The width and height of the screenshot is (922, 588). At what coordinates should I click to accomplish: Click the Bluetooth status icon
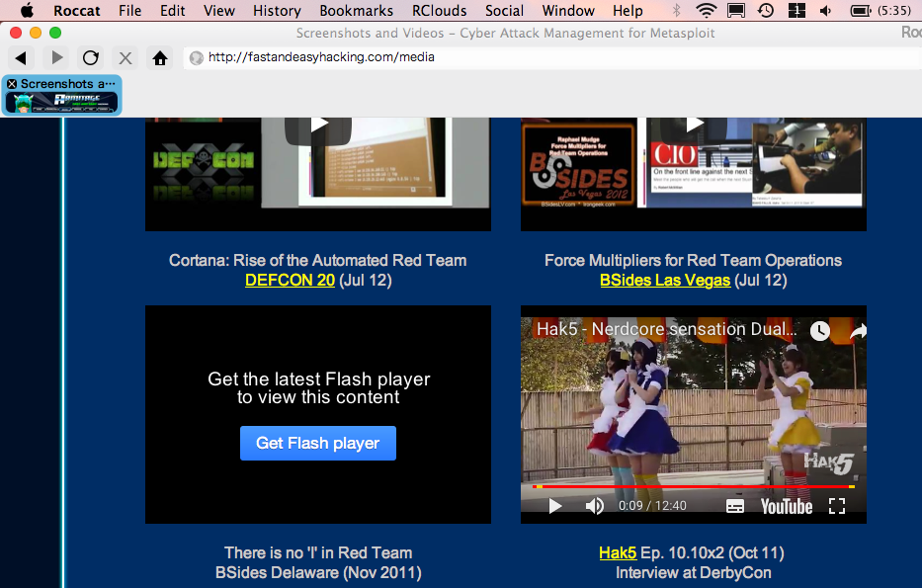pos(676,10)
